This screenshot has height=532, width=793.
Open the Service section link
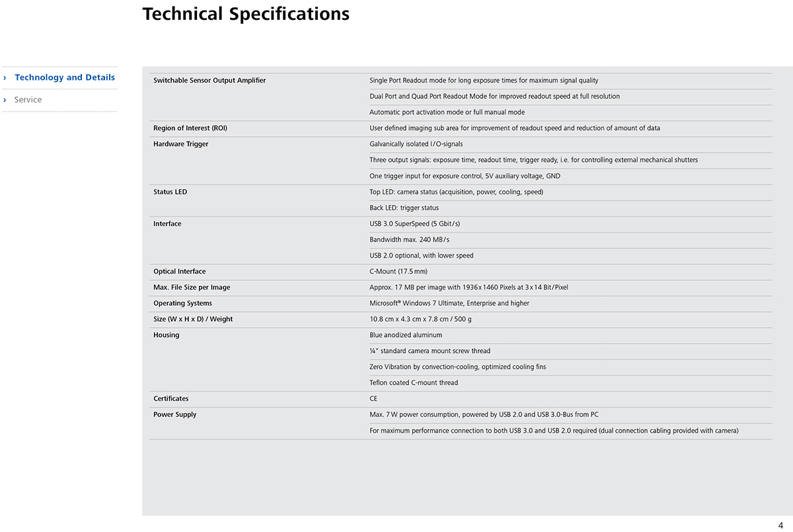point(28,100)
